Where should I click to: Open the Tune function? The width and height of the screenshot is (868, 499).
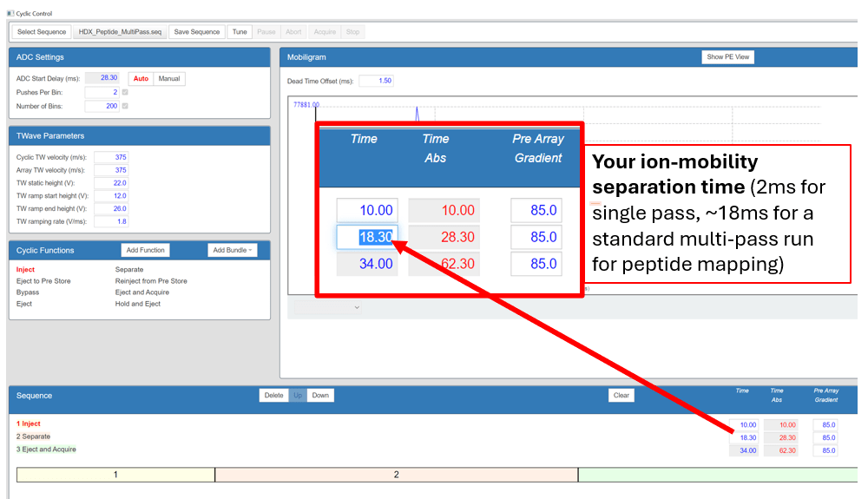[240, 32]
